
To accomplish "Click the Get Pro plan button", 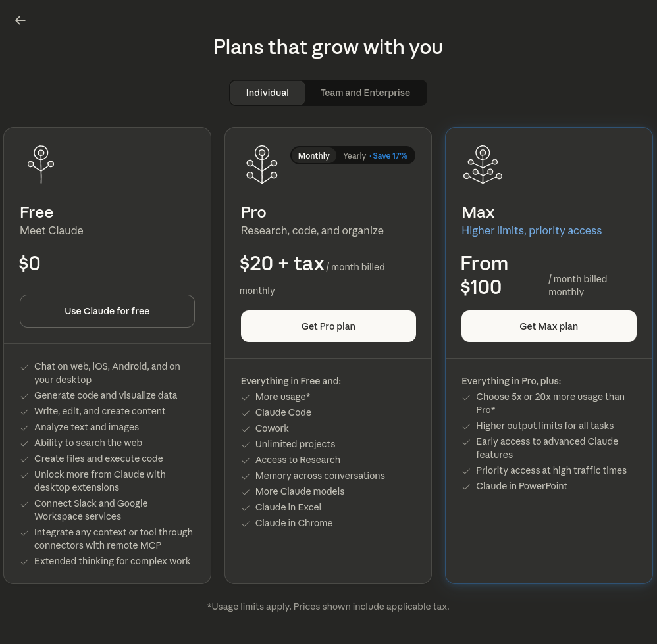I will (328, 326).
